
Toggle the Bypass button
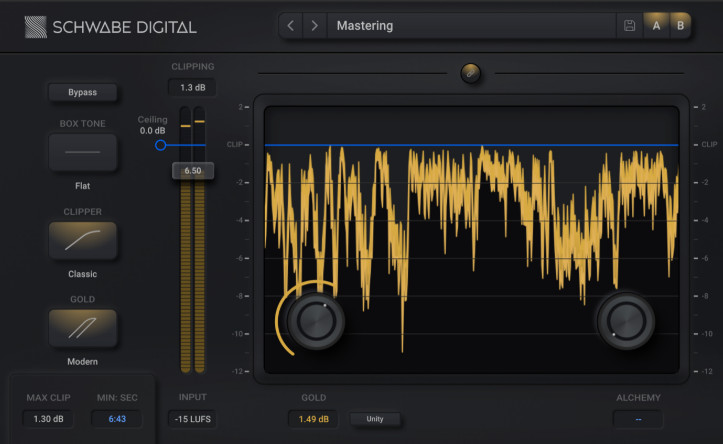pyautogui.click(x=83, y=93)
